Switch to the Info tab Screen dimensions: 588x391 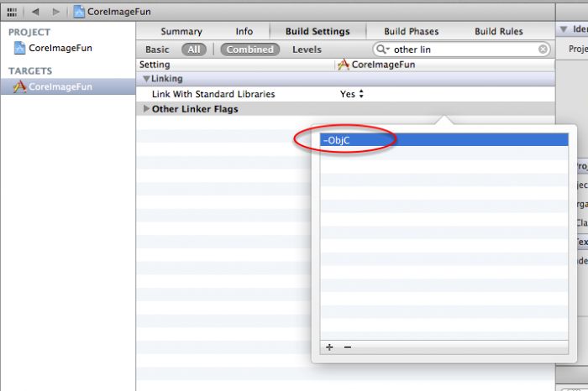pos(244,31)
